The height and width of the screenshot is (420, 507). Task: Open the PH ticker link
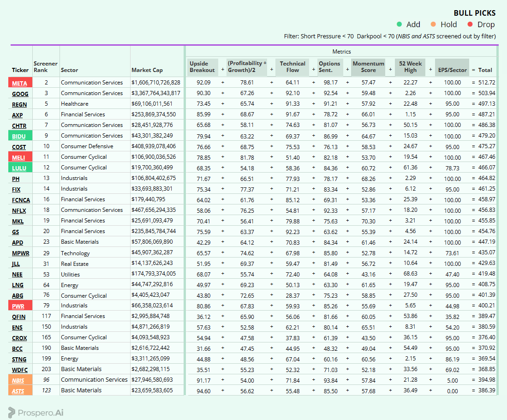pyautogui.click(x=16, y=179)
